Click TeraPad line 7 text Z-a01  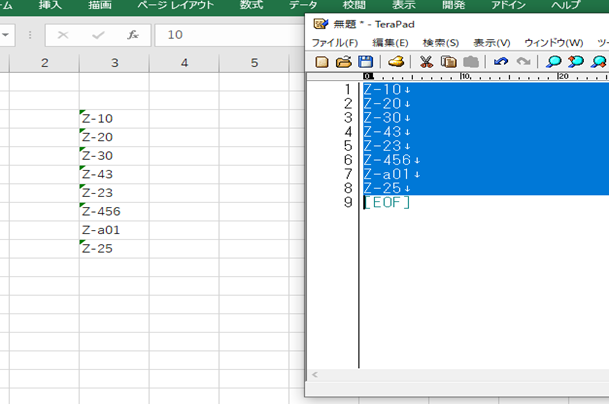[x=387, y=174]
